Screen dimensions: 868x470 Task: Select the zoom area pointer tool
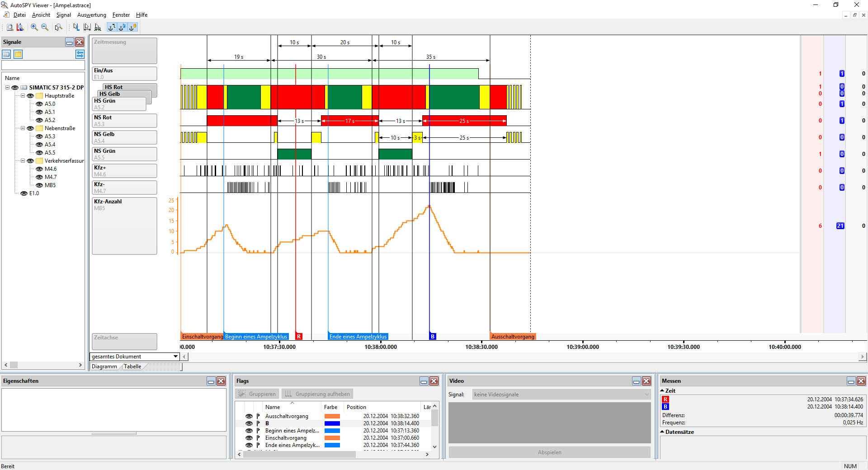(59, 27)
